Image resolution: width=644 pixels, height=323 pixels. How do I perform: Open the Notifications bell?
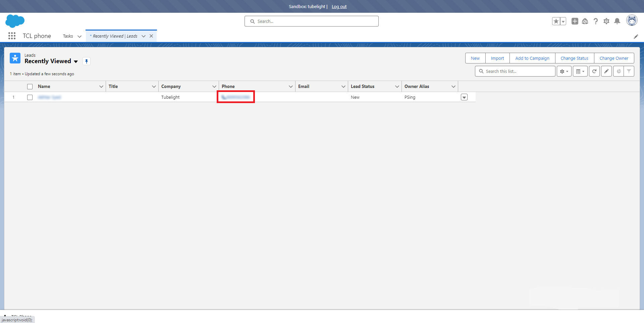point(617,21)
